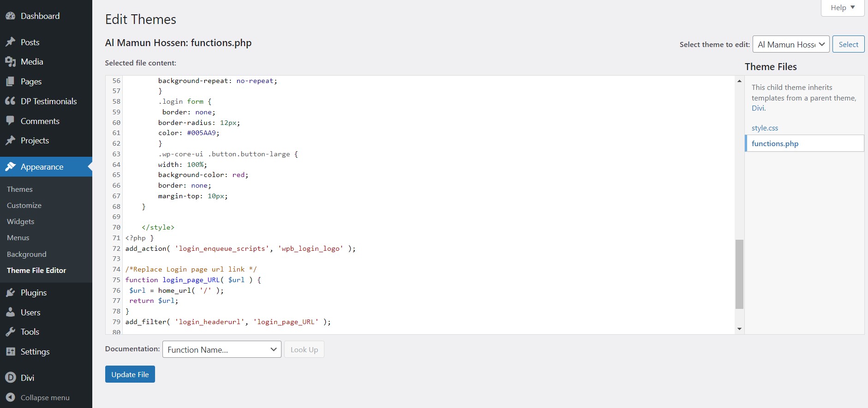Open Background submenu item
This screenshot has height=408, width=868.
(x=27, y=254)
